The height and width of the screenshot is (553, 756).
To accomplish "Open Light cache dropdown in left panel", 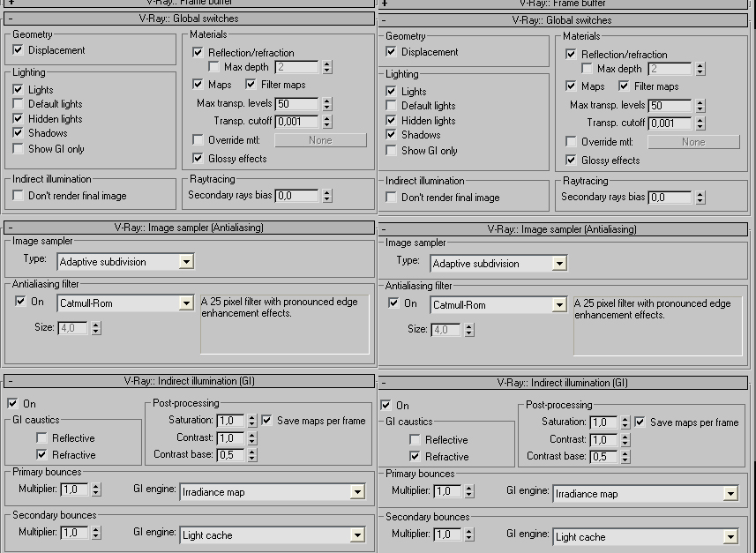I will tap(273, 535).
